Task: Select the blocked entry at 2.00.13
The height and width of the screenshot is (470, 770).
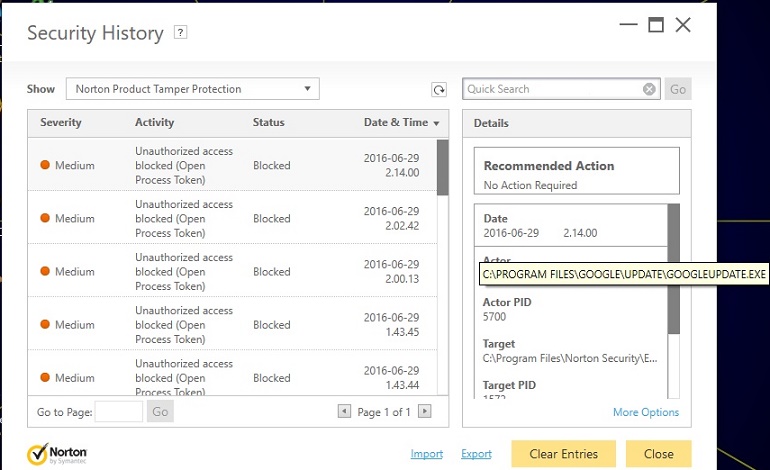Action: pyautogui.click(x=232, y=271)
